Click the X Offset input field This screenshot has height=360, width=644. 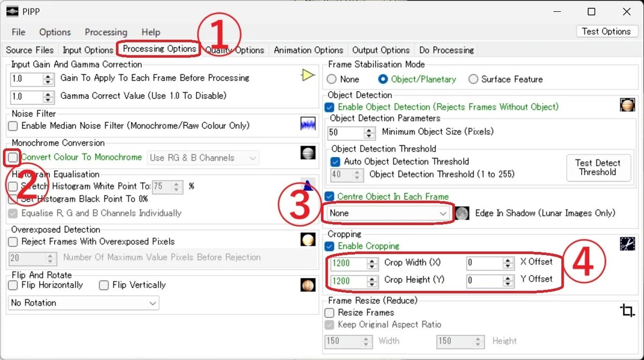484,263
